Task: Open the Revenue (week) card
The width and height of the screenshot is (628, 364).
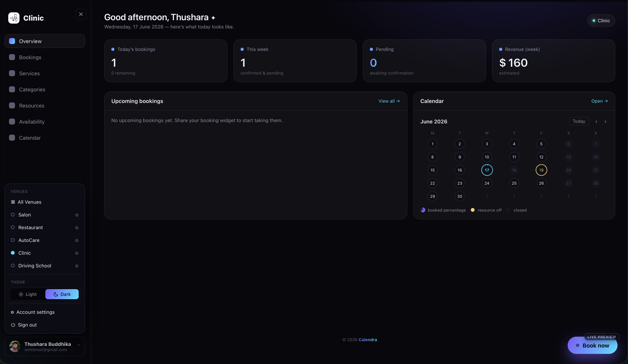Action: (x=553, y=61)
